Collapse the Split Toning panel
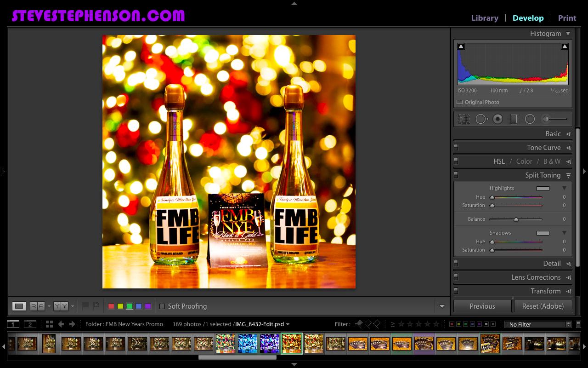This screenshot has height=368, width=588. (x=568, y=175)
